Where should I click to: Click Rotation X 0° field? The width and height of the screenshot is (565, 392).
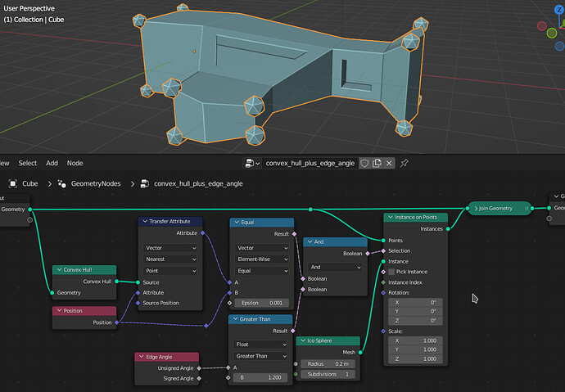coord(415,302)
